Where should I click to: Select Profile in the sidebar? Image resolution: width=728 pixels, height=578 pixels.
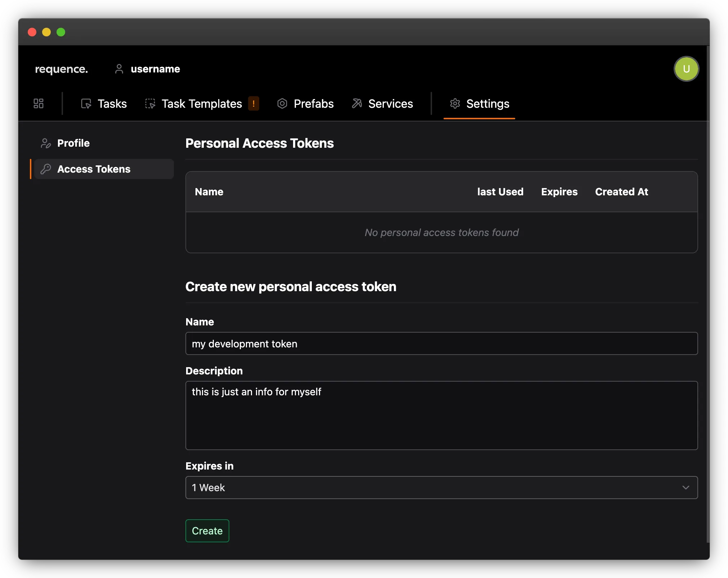[x=73, y=143]
